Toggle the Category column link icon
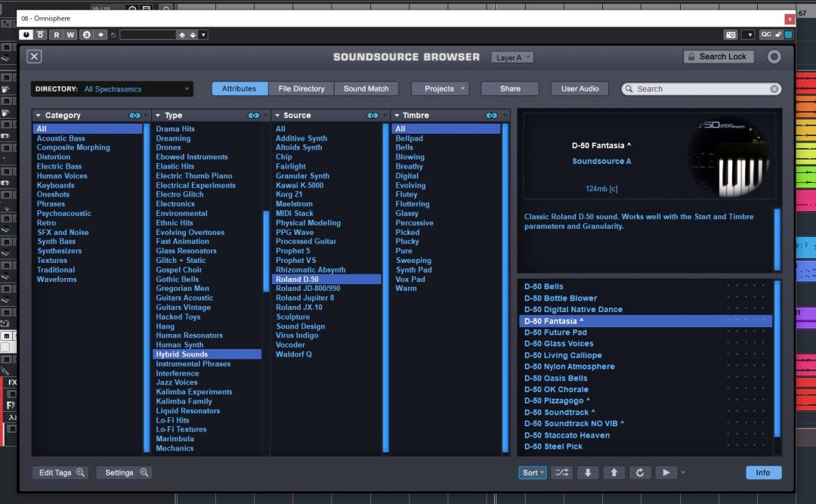 134,115
